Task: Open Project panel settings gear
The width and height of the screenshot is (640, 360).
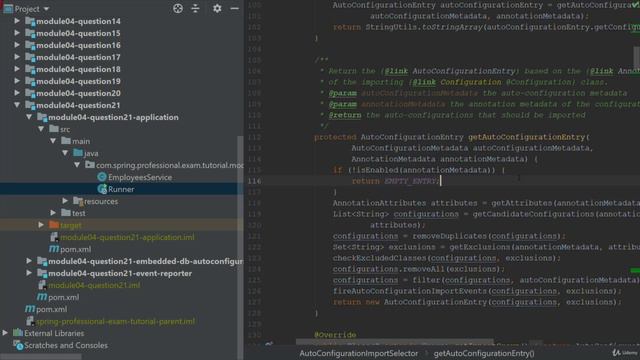Action: [x=217, y=9]
